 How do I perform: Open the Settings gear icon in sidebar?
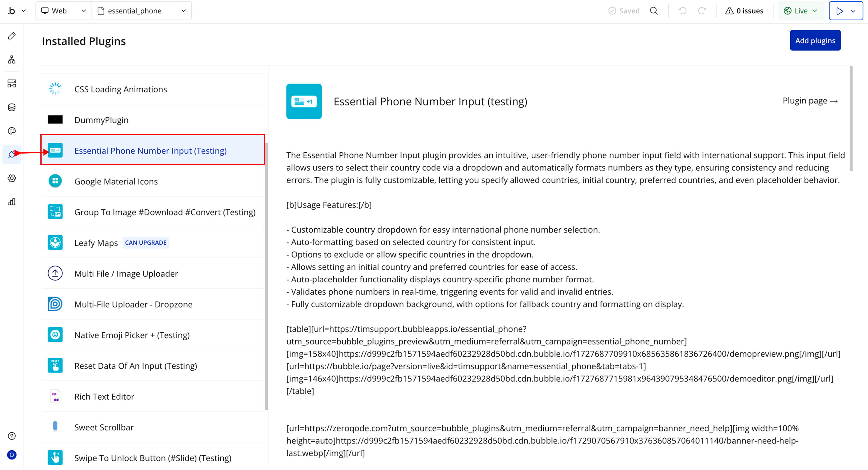tap(12, 178)
